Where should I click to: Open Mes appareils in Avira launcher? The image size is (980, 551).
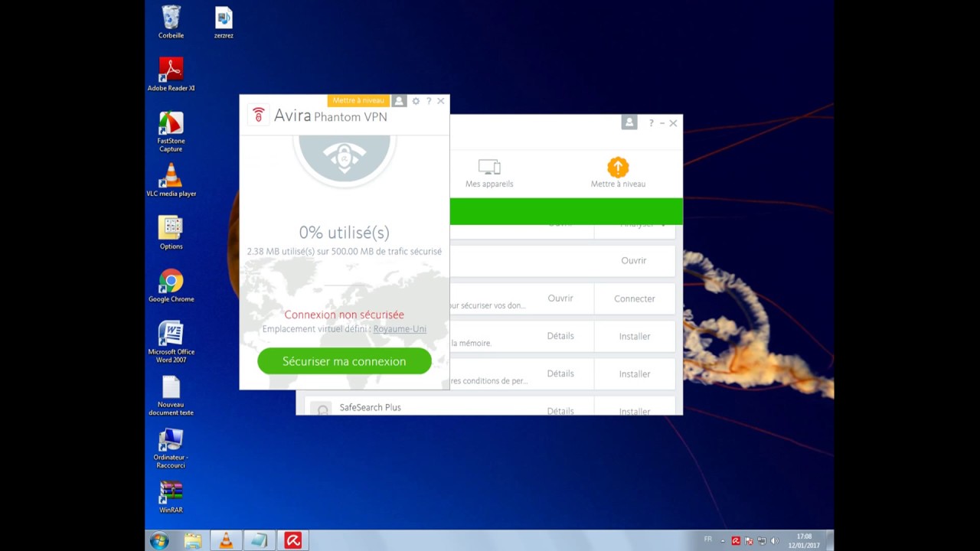489,173
